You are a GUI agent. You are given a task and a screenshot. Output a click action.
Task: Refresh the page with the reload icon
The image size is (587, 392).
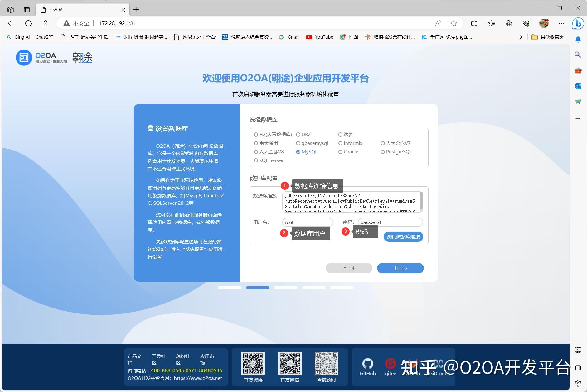click(28, 23)
